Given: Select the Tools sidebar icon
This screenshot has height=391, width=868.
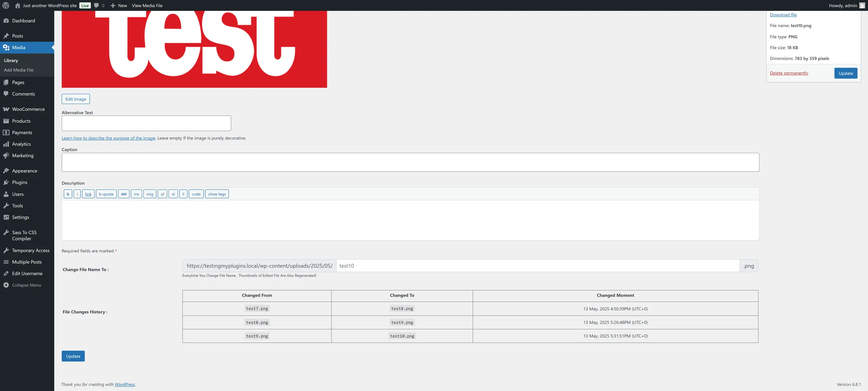Looking at the screenshot, I should [x=7, y=205].
